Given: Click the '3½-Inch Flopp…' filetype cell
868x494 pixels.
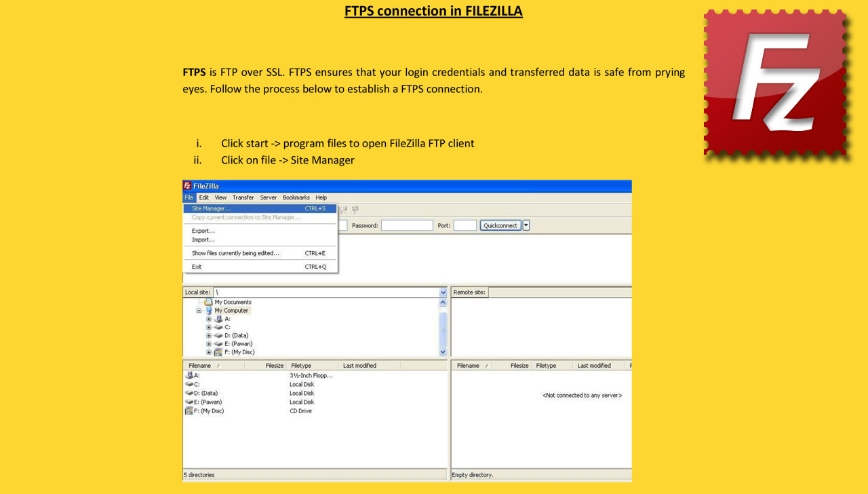Looking at the screenshot, I should [311, 375].
